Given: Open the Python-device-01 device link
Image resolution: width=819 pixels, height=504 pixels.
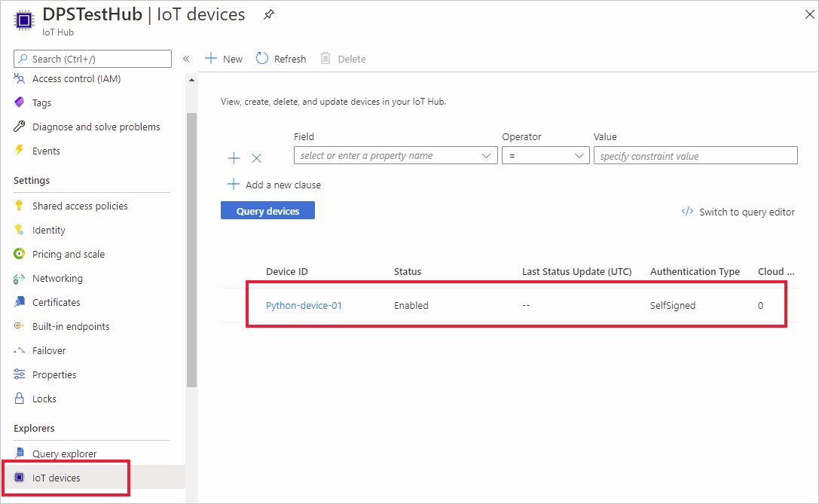Looking at the screenshot, I should pyautogui.click(x=304, y=305).
